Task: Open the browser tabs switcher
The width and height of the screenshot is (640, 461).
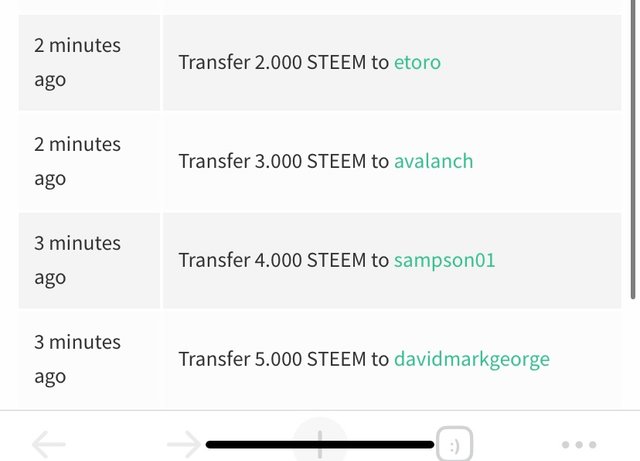Action: 453,444
